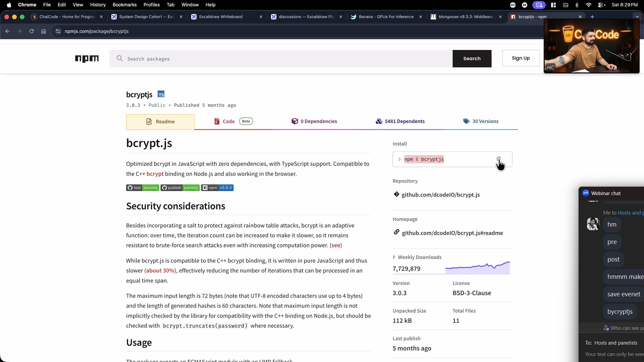Select the Code Beta tab

233,121
